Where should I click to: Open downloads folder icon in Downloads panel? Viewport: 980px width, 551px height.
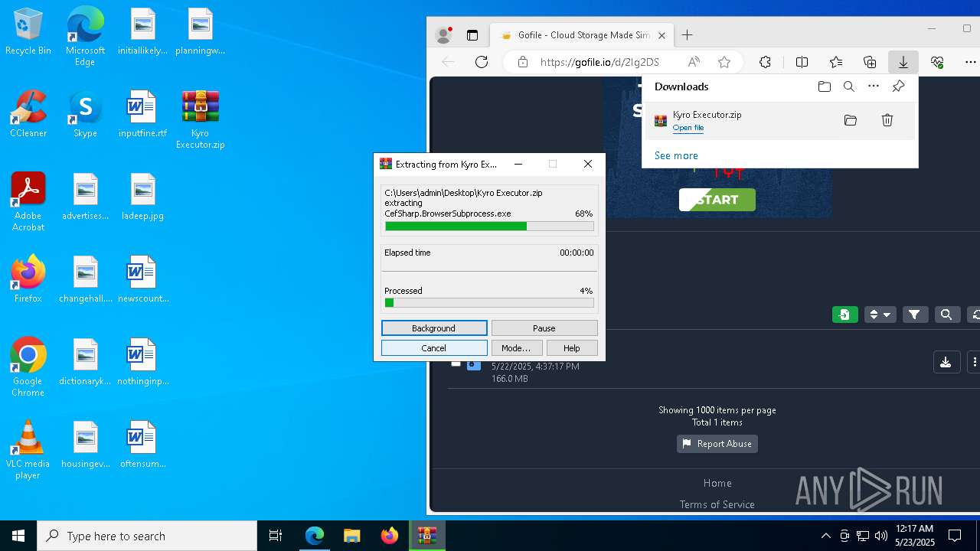825,86
